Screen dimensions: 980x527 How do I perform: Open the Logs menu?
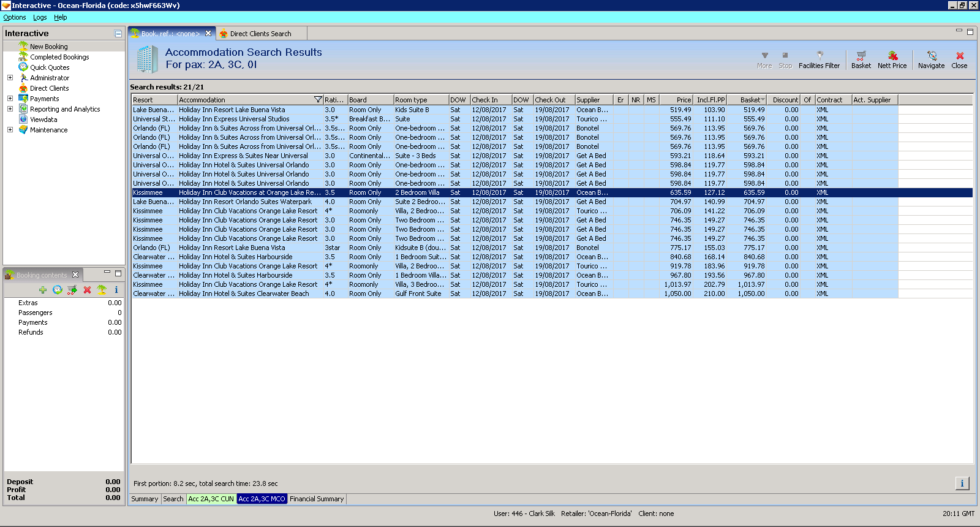40,17
